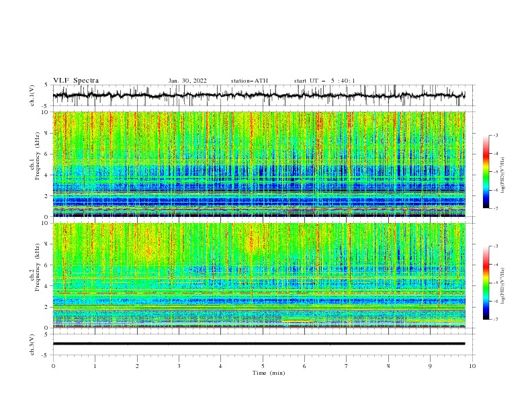Click the "10" kHz tick of ch.1 spectrogram
This screenshot has width=532, height=411.
46,112
